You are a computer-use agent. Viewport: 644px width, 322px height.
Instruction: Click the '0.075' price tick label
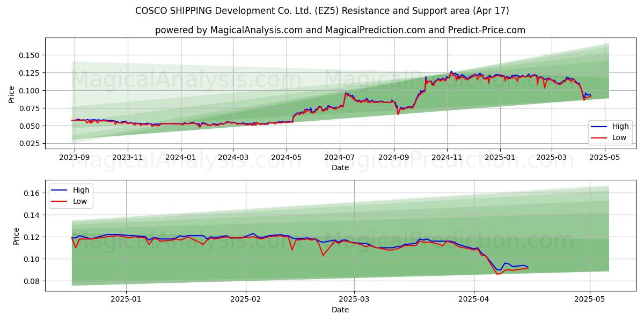pos(30,108)
